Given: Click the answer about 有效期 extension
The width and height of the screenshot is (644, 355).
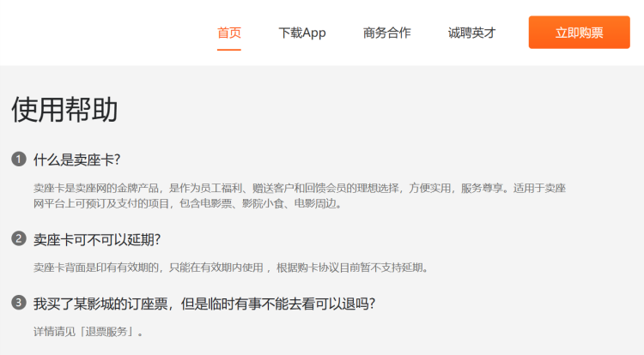Looking at the screenshot, I should (x=230, y=268).
